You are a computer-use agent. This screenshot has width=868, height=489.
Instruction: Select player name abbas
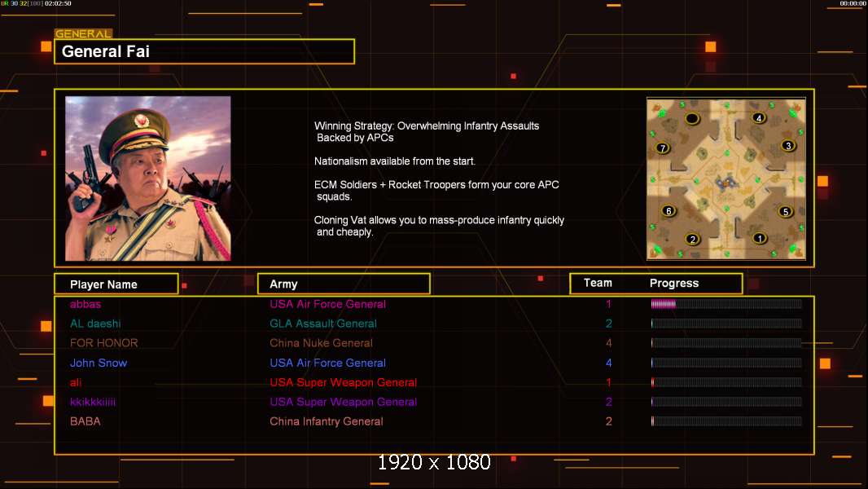85,304
